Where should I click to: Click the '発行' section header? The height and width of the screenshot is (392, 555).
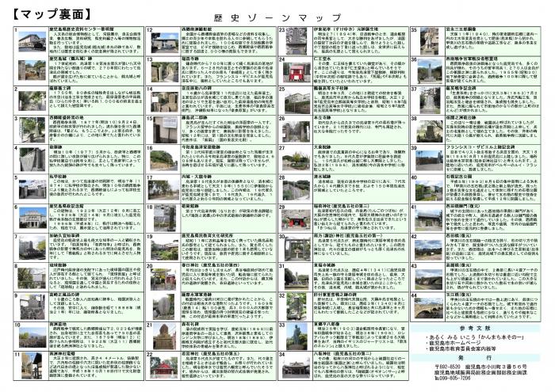pos(476,357)
